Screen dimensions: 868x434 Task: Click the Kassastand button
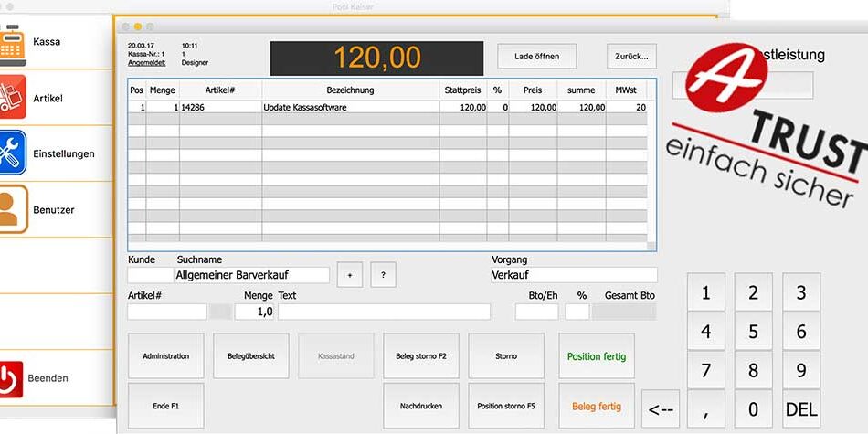coord(336,356)
